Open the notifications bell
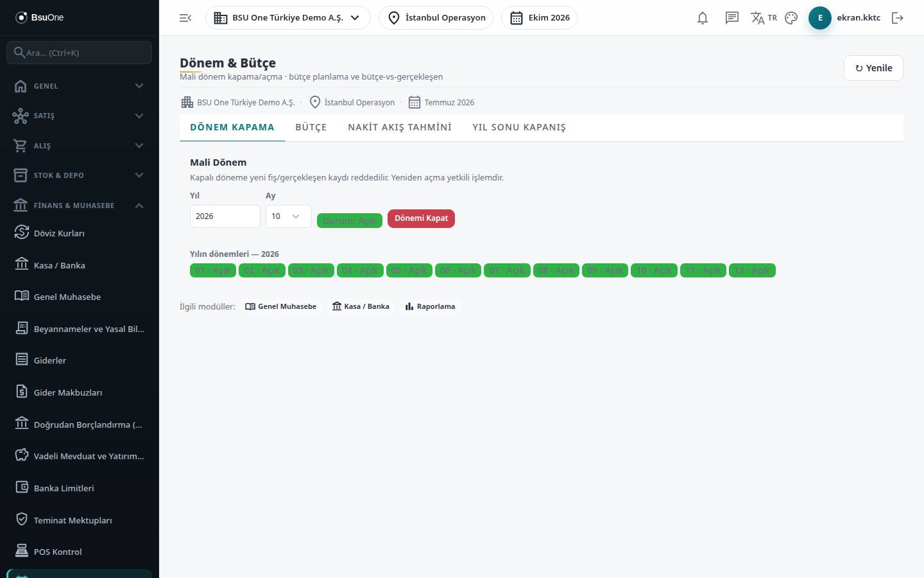Image resolution: width=924 pixels, height=578 pixels. click(703, 18)
